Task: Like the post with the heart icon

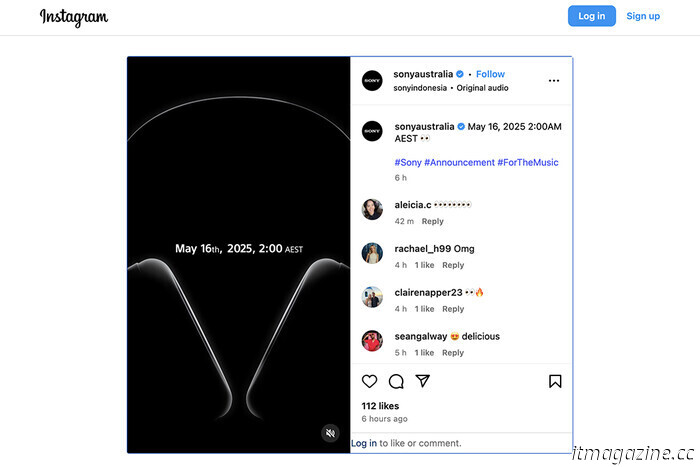Action: point(369,381)
